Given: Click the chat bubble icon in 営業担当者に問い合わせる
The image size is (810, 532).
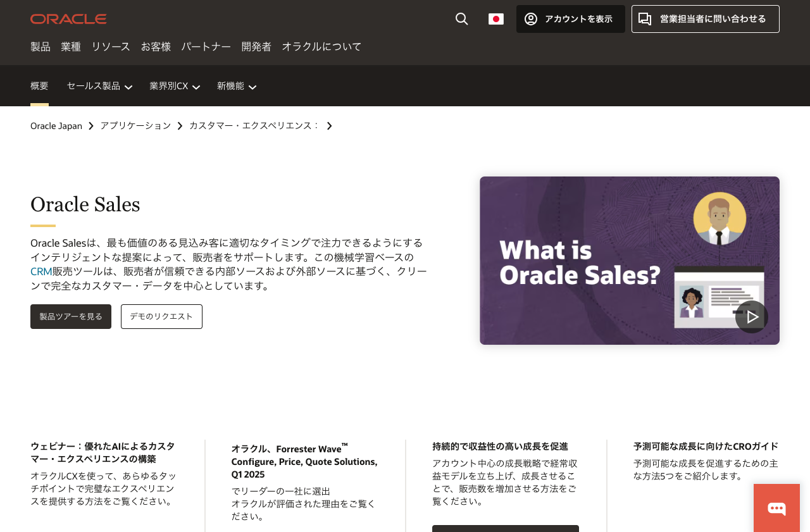Looking at the screenshot, I should click(644, 18).
